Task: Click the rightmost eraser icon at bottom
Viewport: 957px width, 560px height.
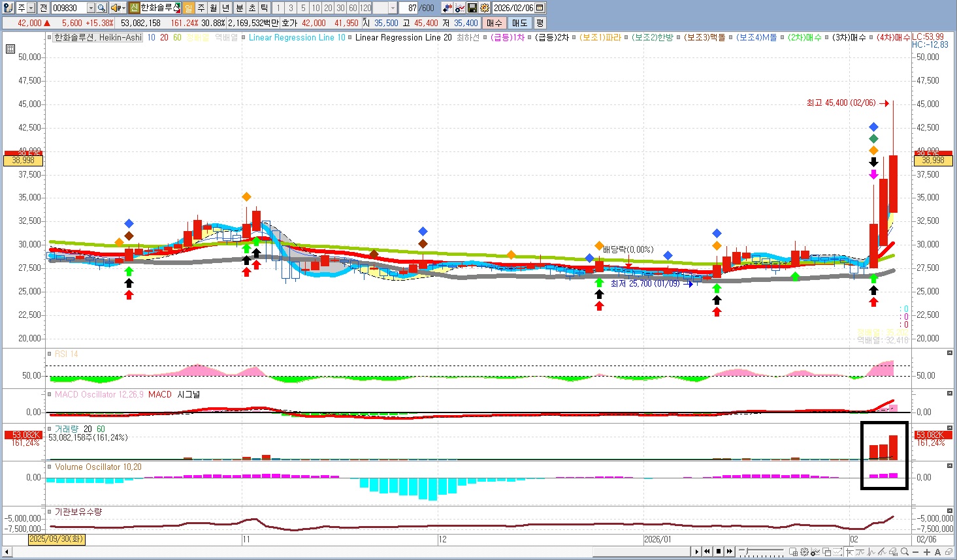Action: [x=949, y=552]
